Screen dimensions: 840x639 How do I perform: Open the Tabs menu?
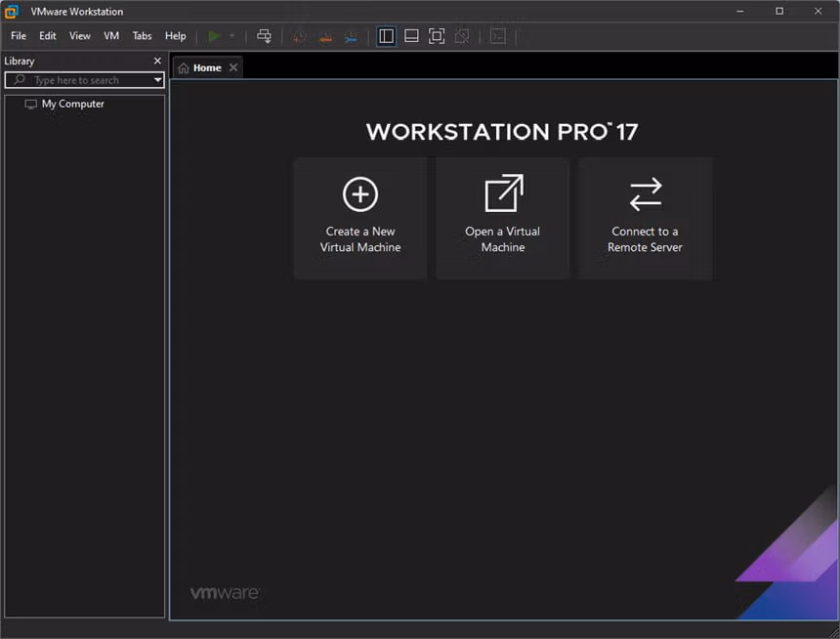(x=142, y=36)
